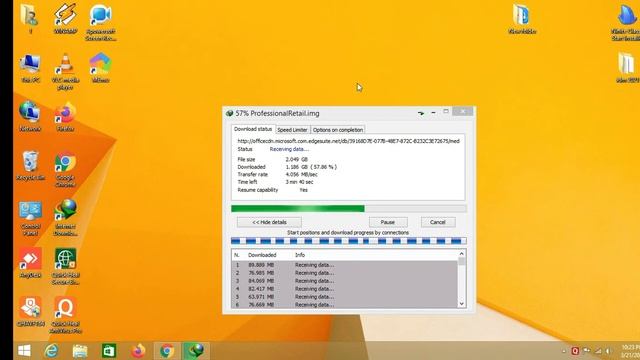Switch to Chrome in the taskbar
The width and height of the screenshot is (640, 360).
[x=167, y=351]
